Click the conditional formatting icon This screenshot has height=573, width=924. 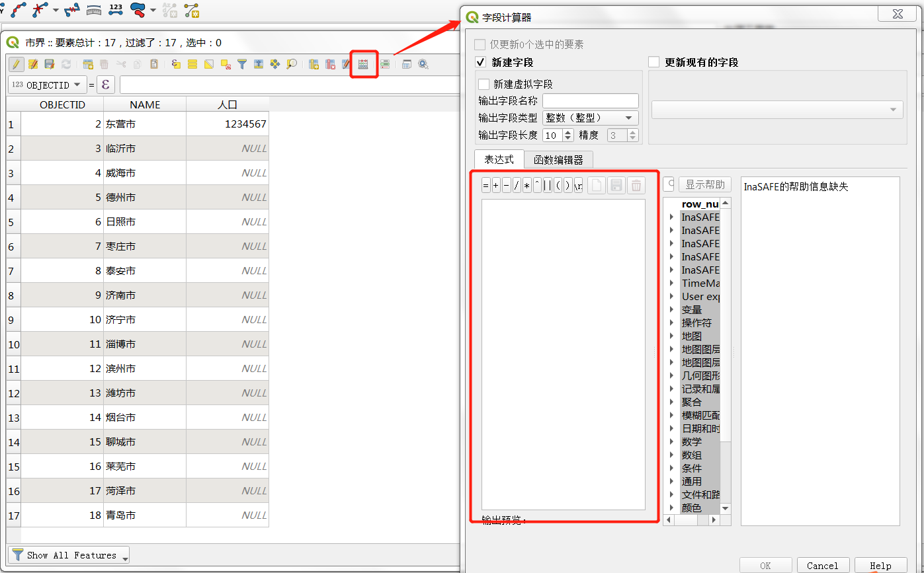pyautogui.click(x=384, y=64)
